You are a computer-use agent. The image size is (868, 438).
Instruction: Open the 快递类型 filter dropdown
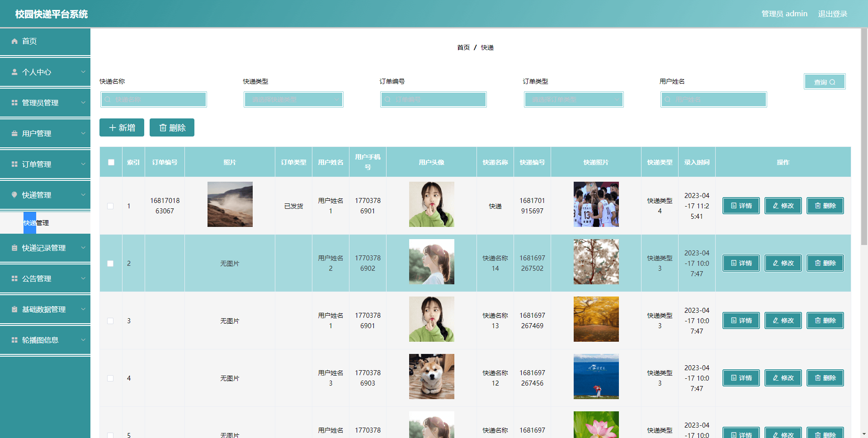[x=293, y=99]
